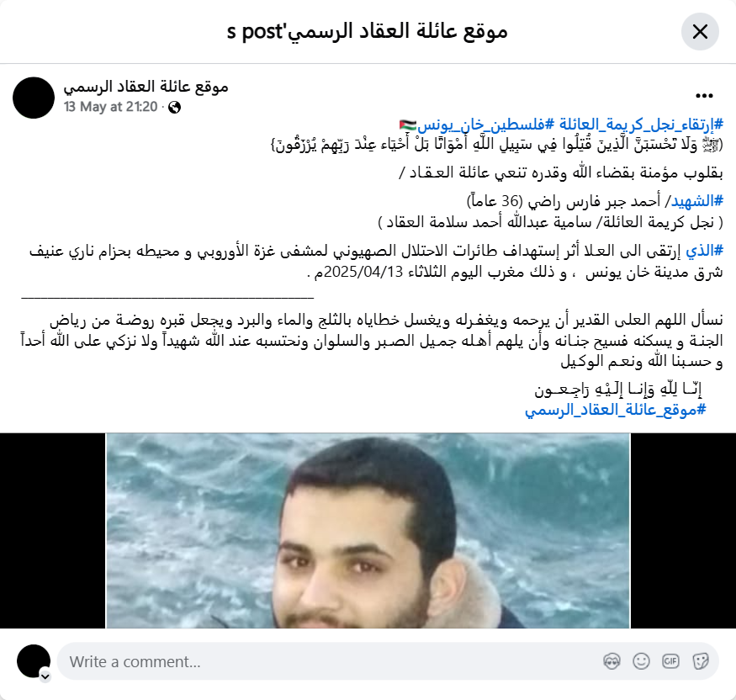Click the Write a comment input field
The height and width of the screenshot is (700, 736).
(329, 661)
